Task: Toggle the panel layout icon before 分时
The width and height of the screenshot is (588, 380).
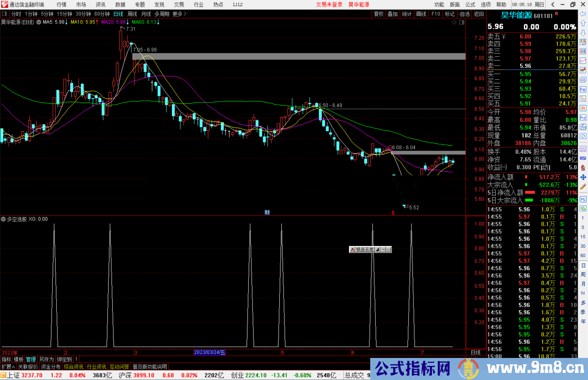Action: (5, 14)
